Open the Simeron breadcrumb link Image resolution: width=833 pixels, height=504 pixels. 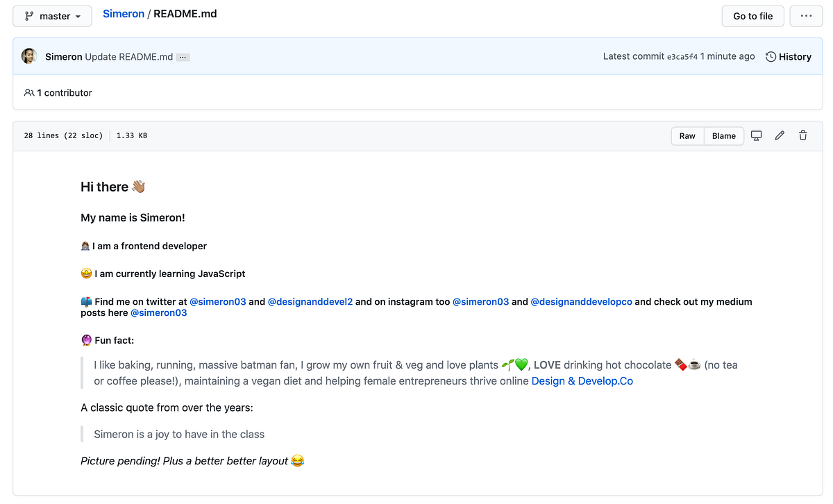124,13
